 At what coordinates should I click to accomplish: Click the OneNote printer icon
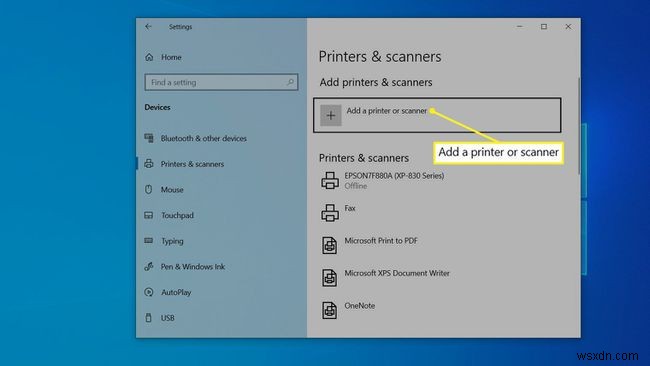pos(330,310)
